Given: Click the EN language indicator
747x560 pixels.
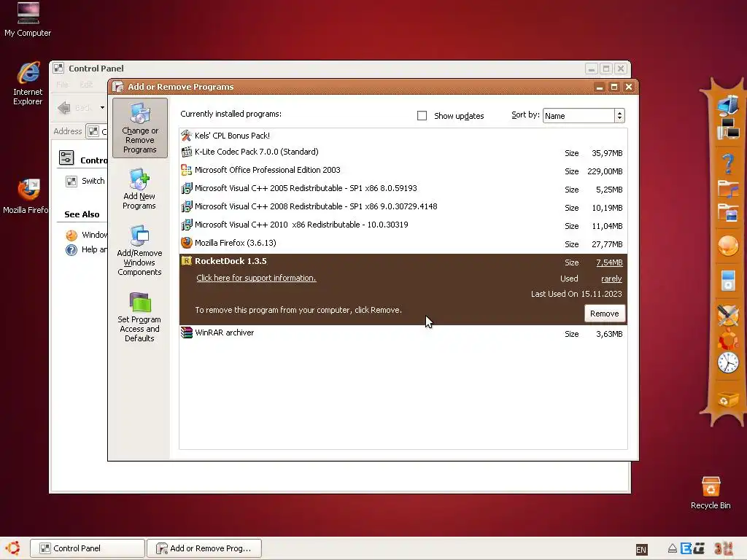Looking at the screenshot, I should coord(641,550).
